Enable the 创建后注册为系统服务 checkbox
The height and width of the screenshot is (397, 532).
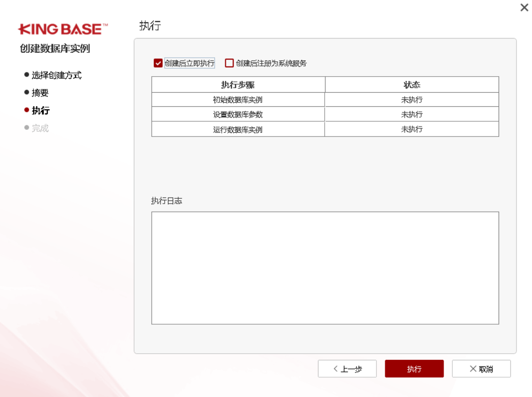pos(230,63)
